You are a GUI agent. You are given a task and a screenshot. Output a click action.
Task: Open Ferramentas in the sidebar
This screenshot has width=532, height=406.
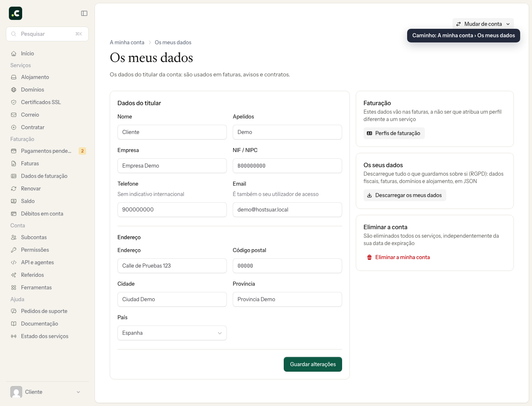47,288
